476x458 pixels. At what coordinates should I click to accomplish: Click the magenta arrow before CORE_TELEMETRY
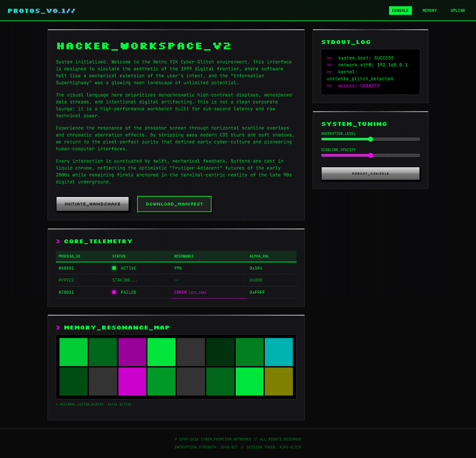coord(58,241)
